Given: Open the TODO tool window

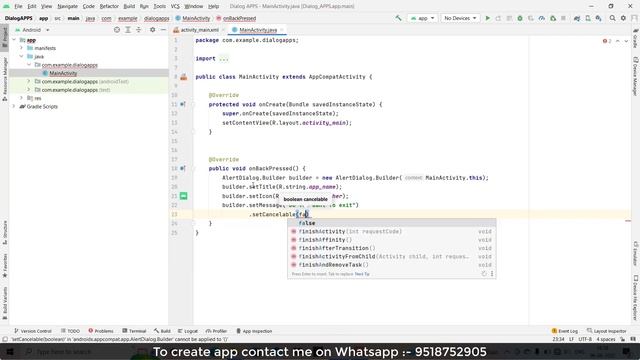Looking at the screenshot, I should tap(70, 331).
